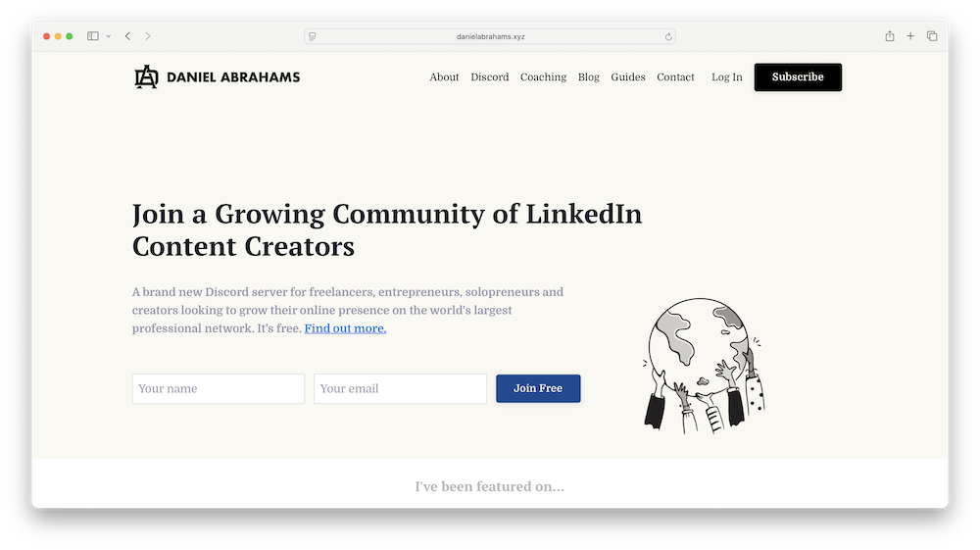This screenshot has height=550, width=980.
Task: Click the Daniel Abrahams logo
Action: (217, 76)
